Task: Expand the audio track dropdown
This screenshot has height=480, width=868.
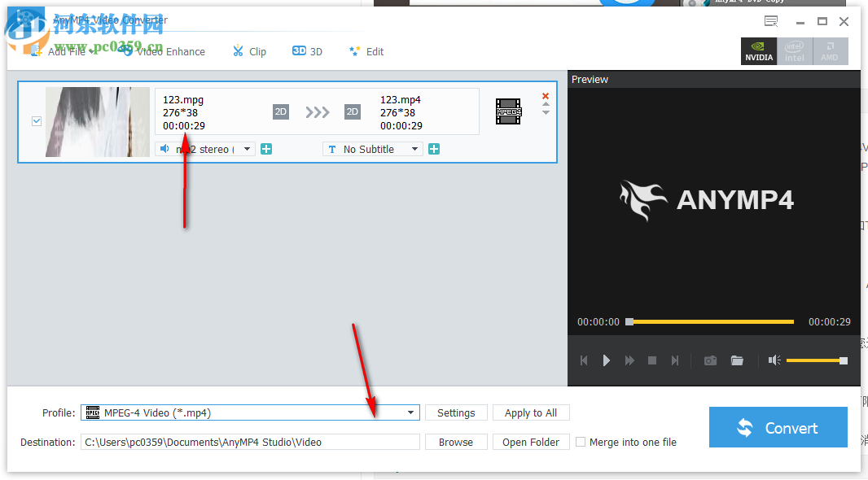Action: (x=247, y=149)
